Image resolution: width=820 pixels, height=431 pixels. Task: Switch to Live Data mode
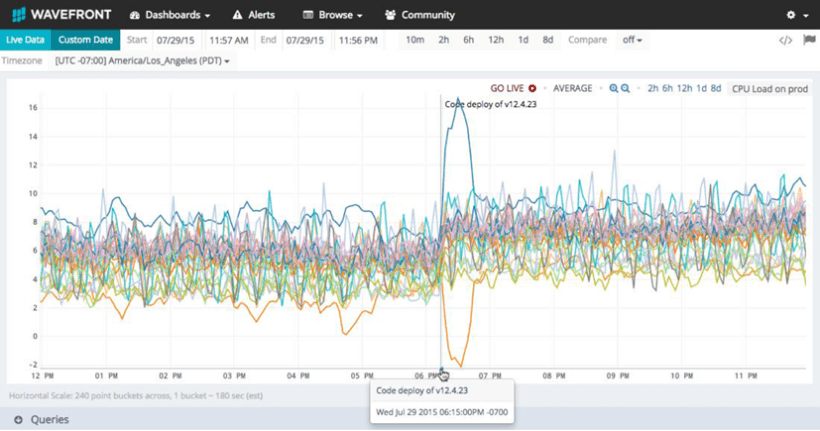tap(25, 40)
